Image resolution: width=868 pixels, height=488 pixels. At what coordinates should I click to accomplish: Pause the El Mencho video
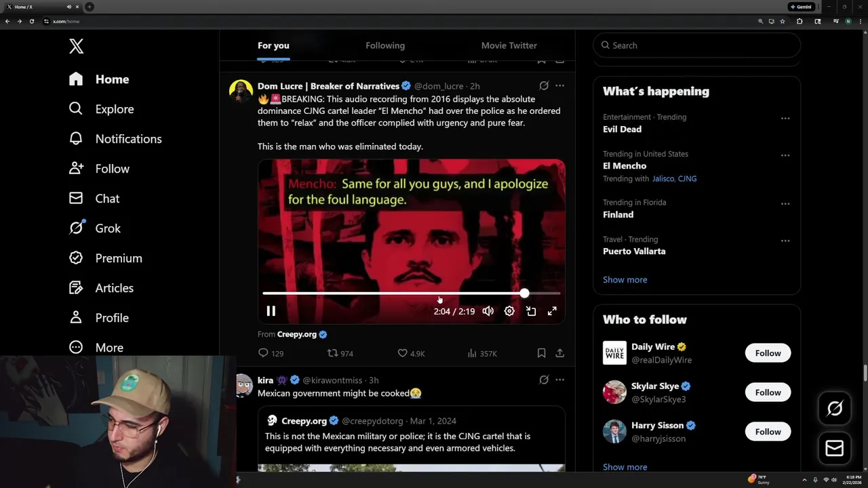point(271,311)
